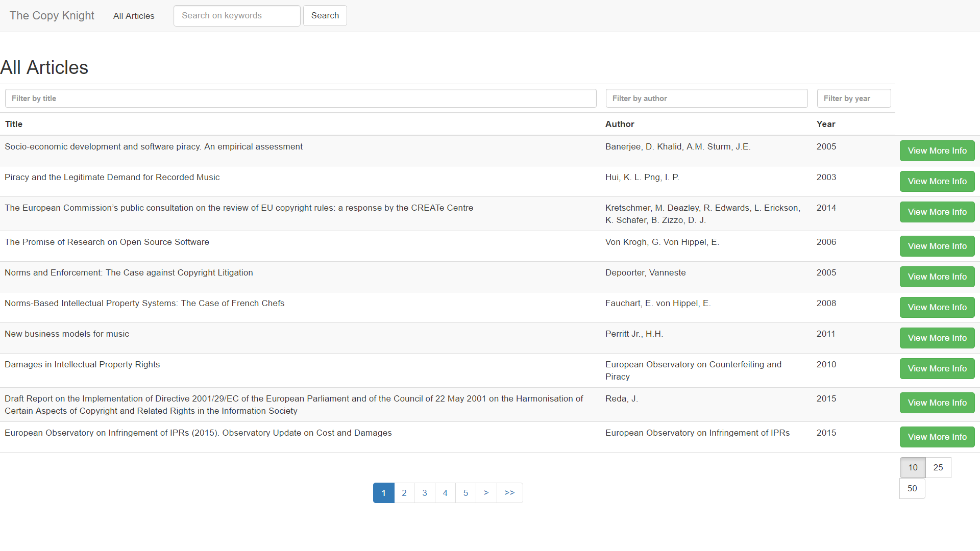Select 10 articles per page

pos(912,467)
